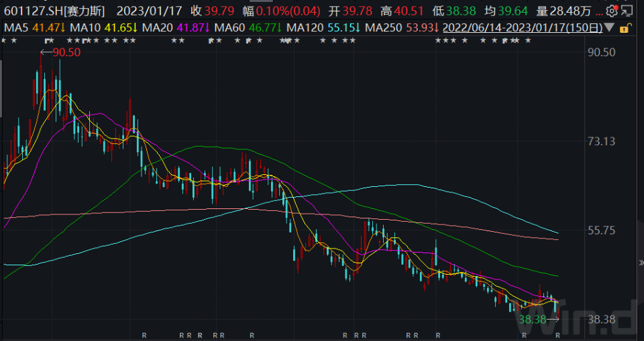Screen dimensions: 644x341
Task: Toggle the orange lock icon for the date range
Action: (625, 28)
